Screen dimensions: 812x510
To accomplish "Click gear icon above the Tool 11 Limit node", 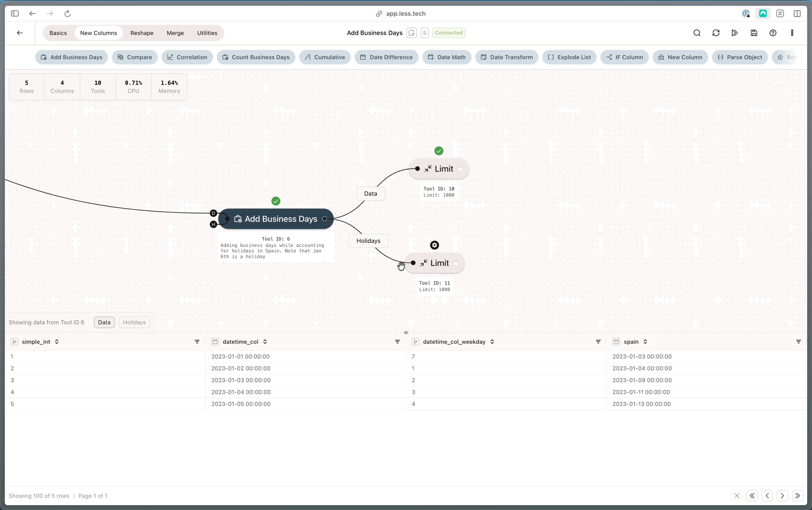I will (434, 245).
